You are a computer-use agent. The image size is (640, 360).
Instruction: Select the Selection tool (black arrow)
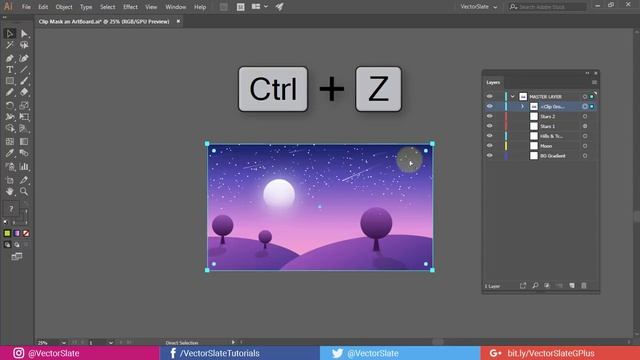click(10, 33)
